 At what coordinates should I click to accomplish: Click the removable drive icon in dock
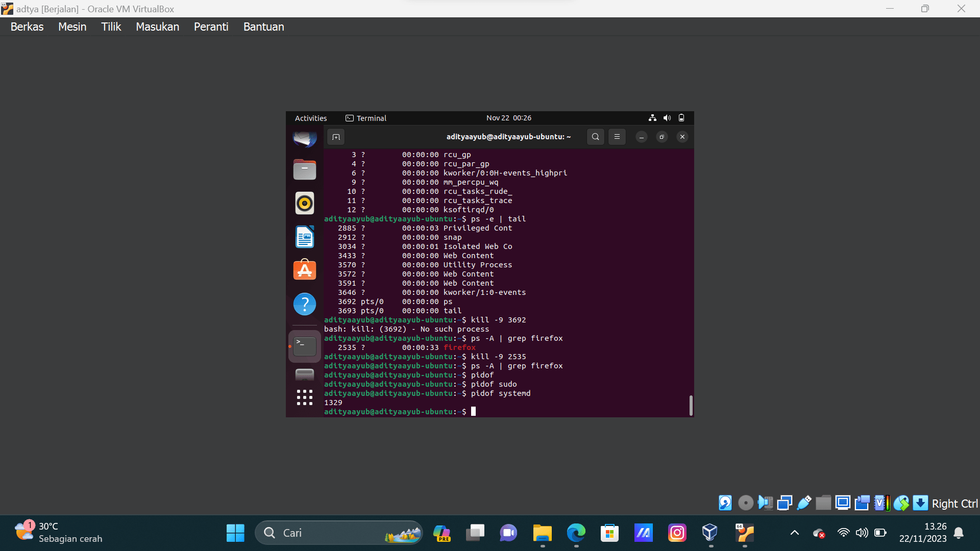[x=305, y=375]
